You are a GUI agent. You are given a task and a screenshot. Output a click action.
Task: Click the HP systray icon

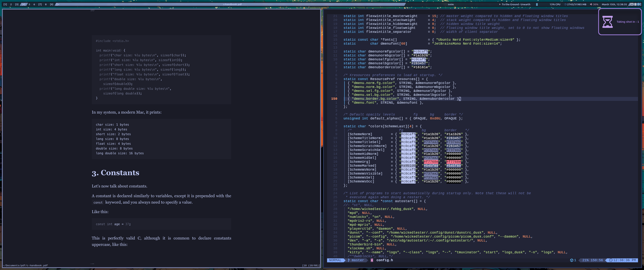click(639, 4)
